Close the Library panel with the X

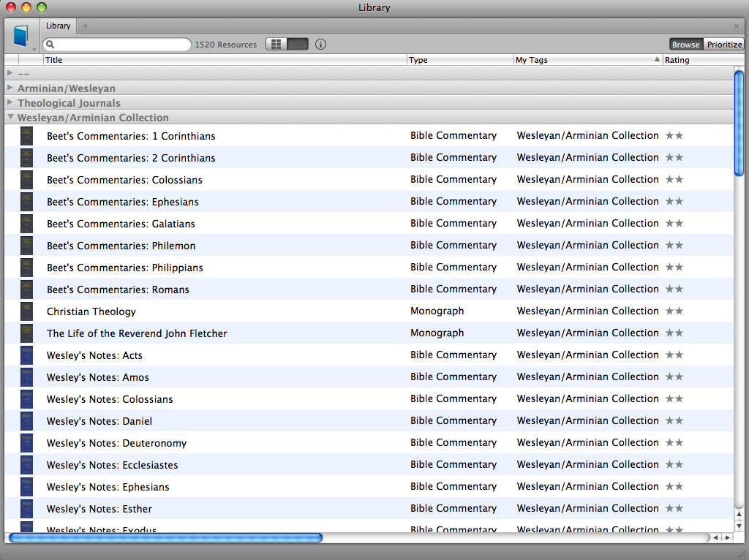click(737, 26)
